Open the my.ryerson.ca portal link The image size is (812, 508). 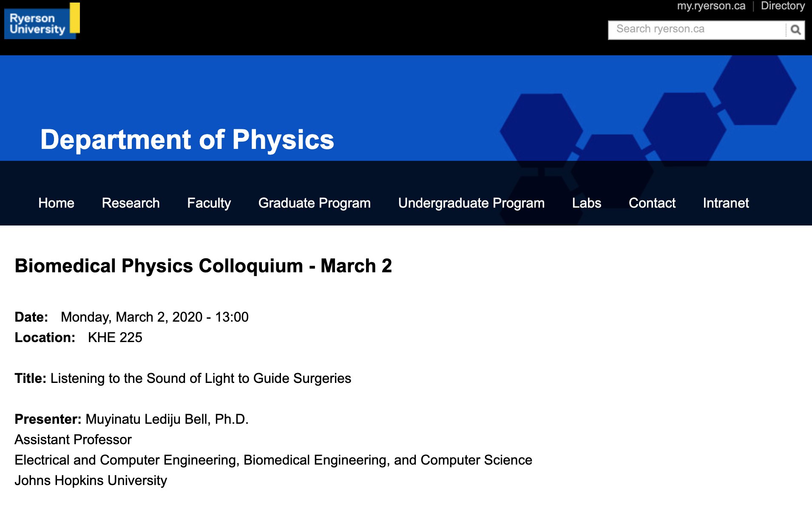pyautogui.click(x=711, y=6)
